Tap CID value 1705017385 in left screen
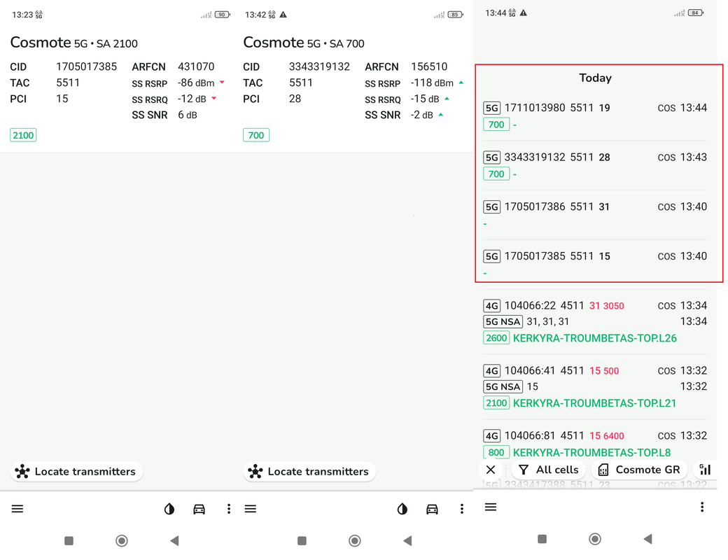Screen dimensions: 728x560 [86, 66]
